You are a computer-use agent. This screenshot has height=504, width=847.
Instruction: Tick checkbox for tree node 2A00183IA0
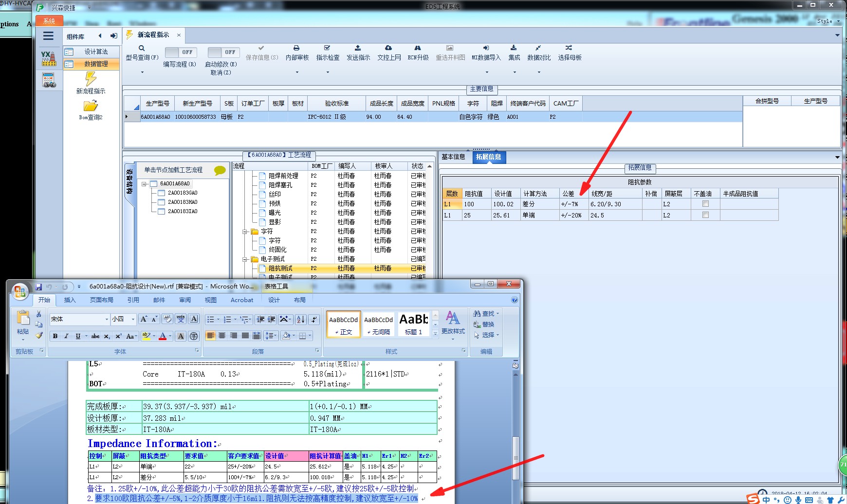(162, 212)
